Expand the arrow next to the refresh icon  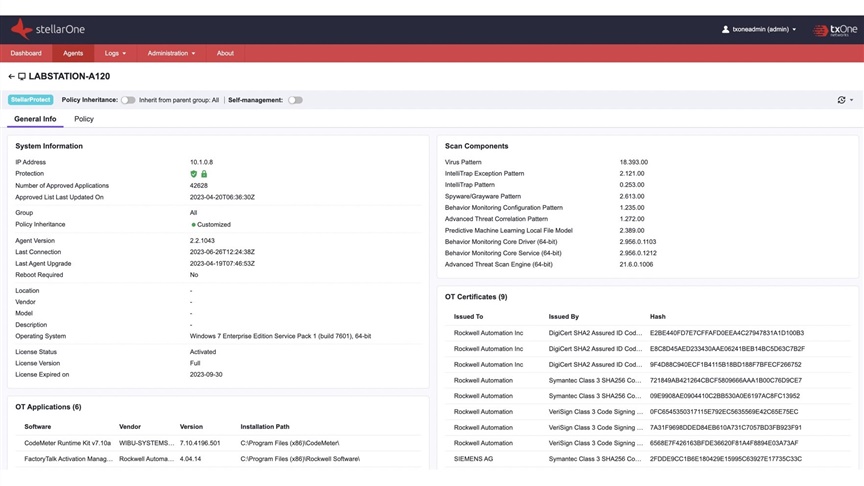click(851, 100)
